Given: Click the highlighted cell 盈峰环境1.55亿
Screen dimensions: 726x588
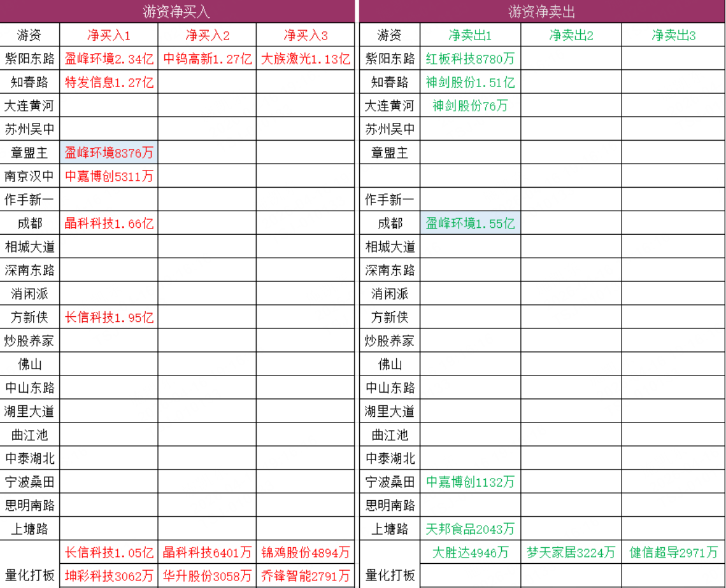Looking at the screenshot, I should [x=470, y=223].
